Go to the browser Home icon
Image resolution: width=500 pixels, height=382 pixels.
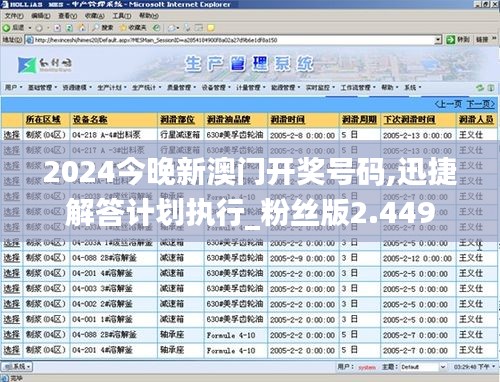pos(82,28)
